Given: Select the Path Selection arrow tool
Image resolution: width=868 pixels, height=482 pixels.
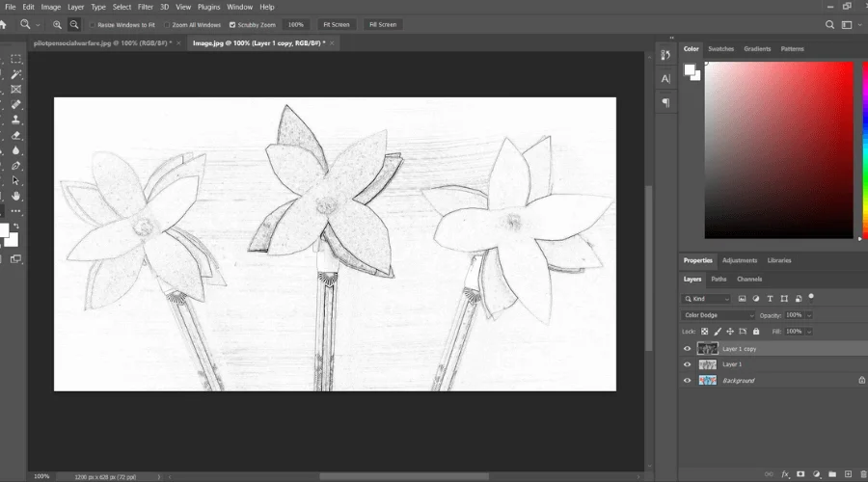Looking at the screenshot, I should [16, 180].
